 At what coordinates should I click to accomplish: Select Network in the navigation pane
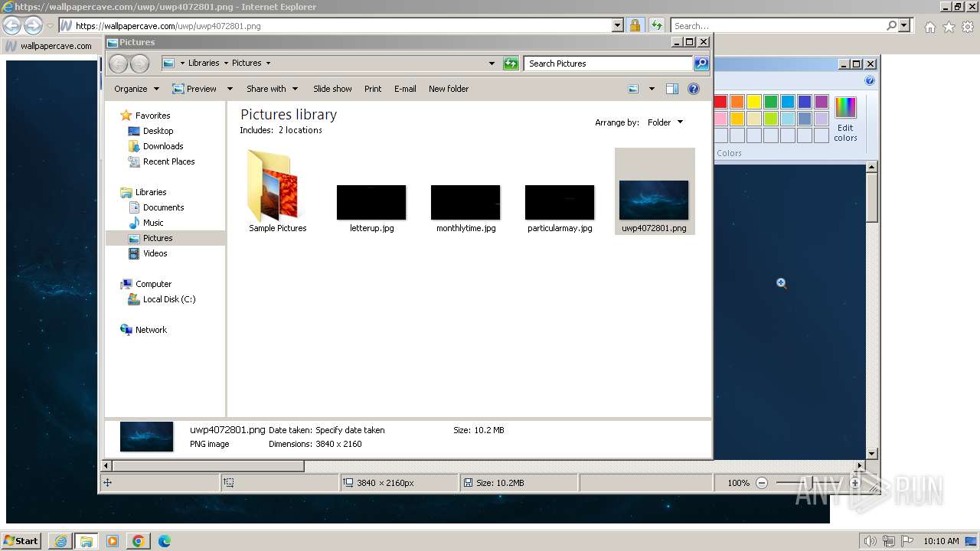pyautogui.click(x=151, y=330)
